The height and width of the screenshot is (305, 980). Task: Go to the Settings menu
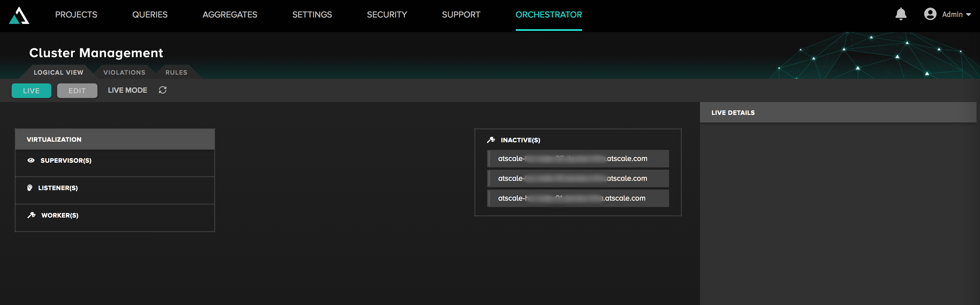312,15
